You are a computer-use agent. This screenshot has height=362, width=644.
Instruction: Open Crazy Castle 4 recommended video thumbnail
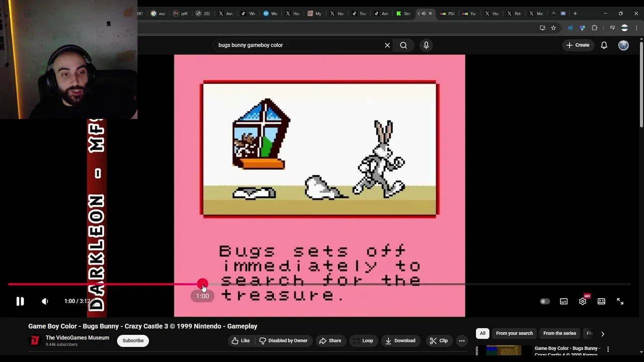click(x=504, y=350)
